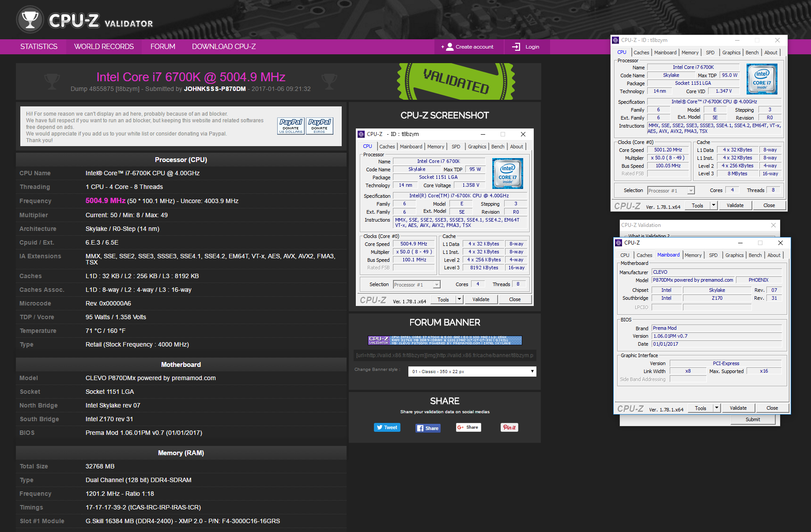Click the Create account person icon
This screenshot has height=532, width=811.
450,47
